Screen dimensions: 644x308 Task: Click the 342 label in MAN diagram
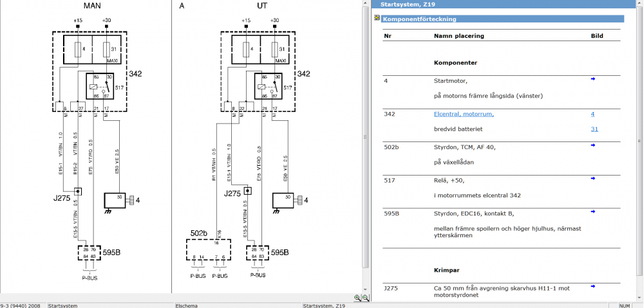pos(135,74)
